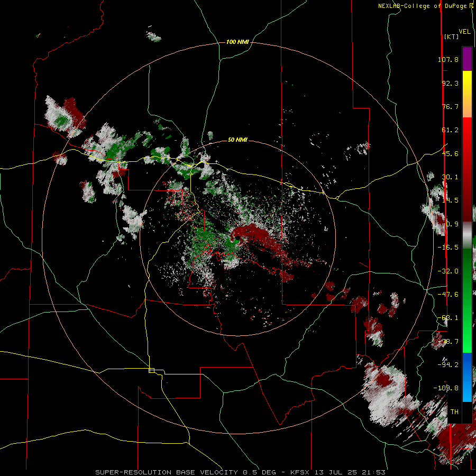The image size is (476, 476).
Task: Click the purple segment of the velocity color bar
Action: 467,59
